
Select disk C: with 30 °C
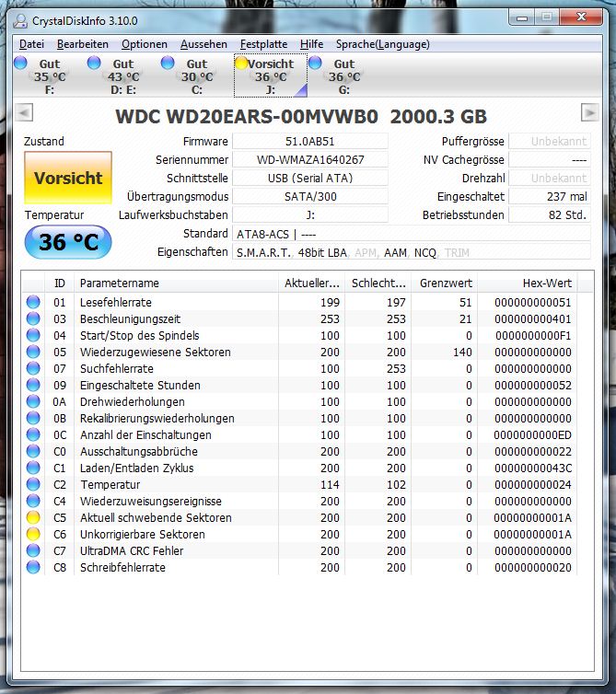197,76
